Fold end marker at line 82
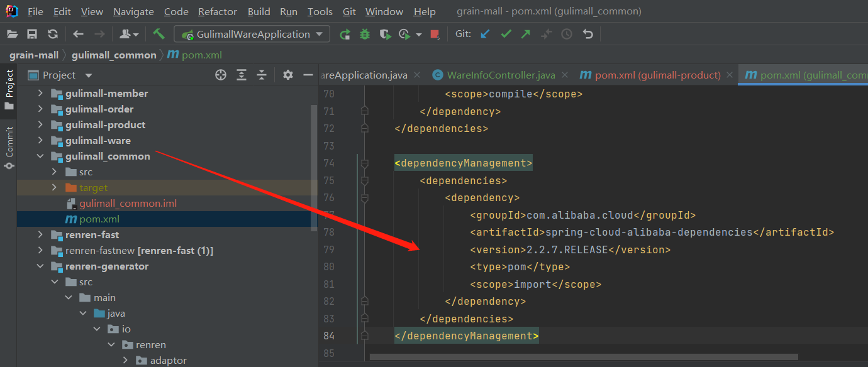This screenshot has width=868, height=367. point(364,302)
